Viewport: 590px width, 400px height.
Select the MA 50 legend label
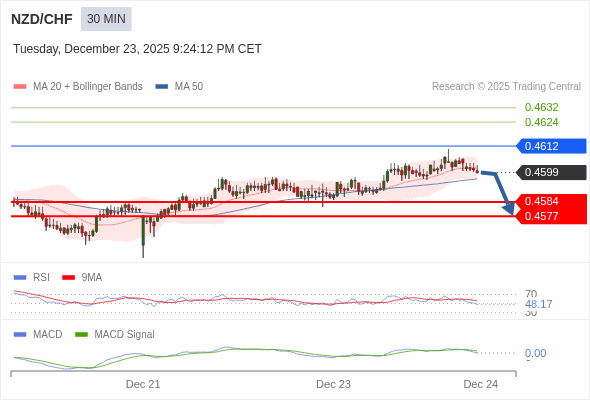coord(189,87)
